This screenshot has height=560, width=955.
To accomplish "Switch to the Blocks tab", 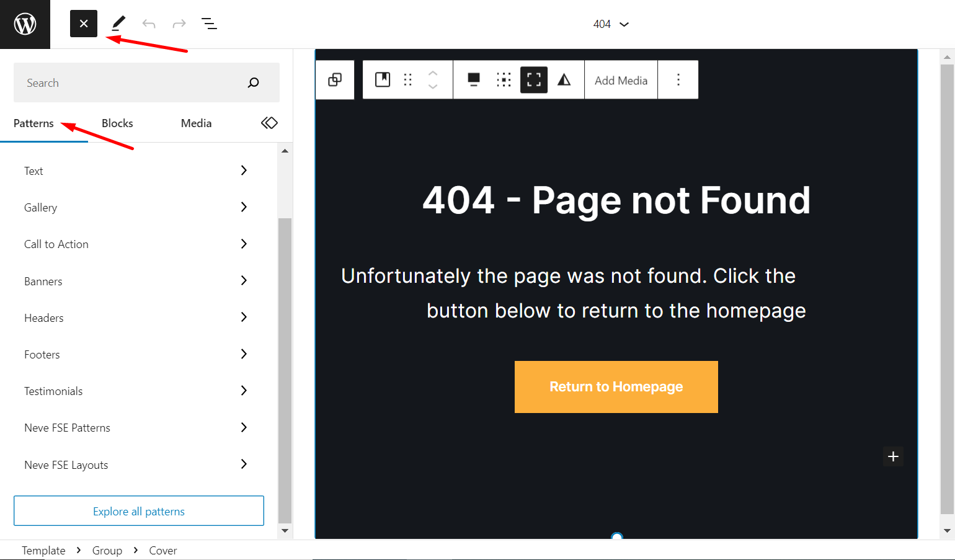I will click(117, 123).
